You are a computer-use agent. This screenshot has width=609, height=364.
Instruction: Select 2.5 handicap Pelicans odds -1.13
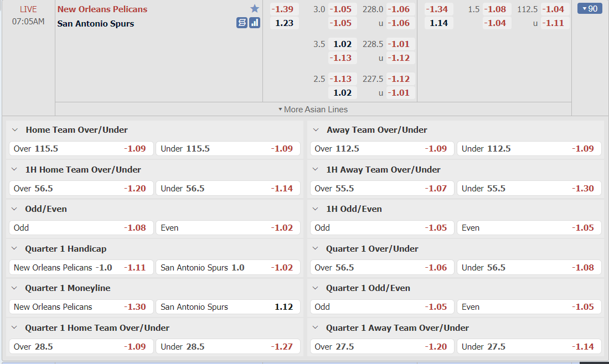coord(342,79)
